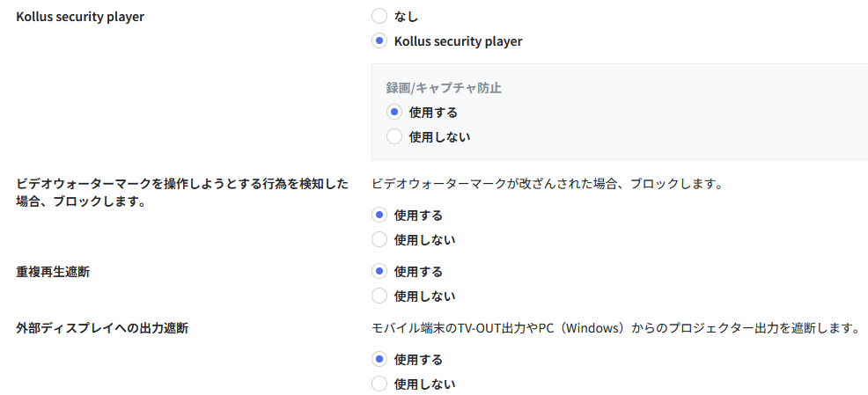
Task: Click the 'なし' label text
Action: tap(406, 17)
